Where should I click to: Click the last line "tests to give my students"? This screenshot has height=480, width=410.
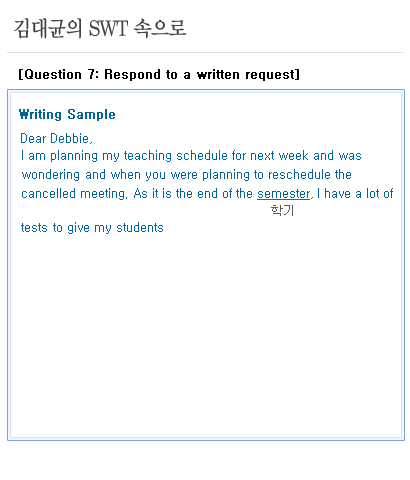point(92,228)
